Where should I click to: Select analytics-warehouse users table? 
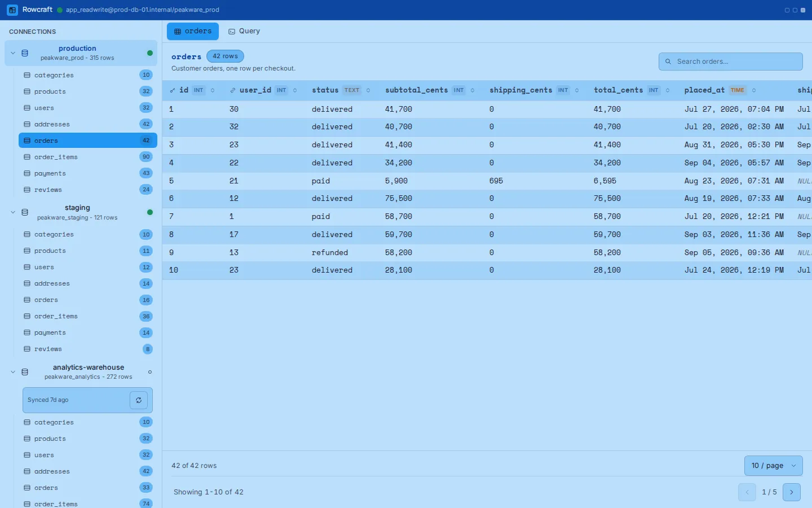[x=88, y=455]
